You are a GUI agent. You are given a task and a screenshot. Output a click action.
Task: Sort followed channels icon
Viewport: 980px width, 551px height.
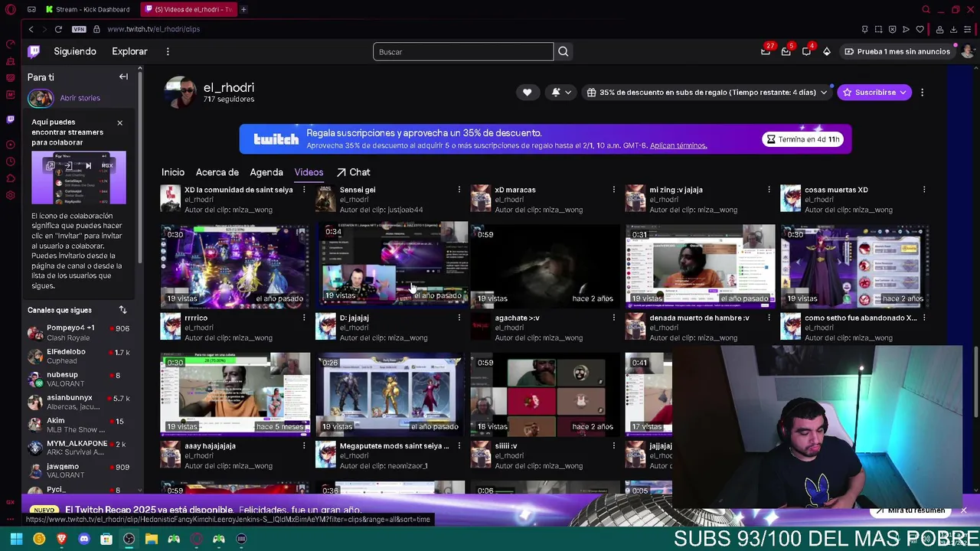tap(122, 310)
